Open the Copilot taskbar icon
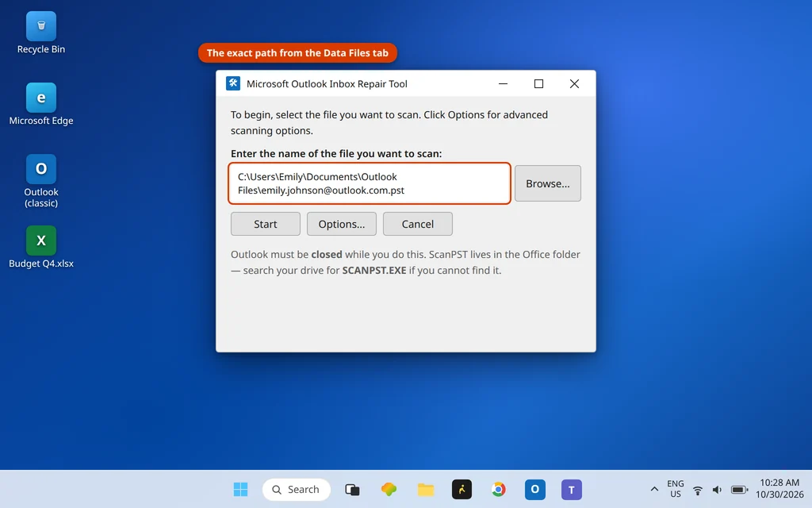812x508 pixels. [389, 489]
